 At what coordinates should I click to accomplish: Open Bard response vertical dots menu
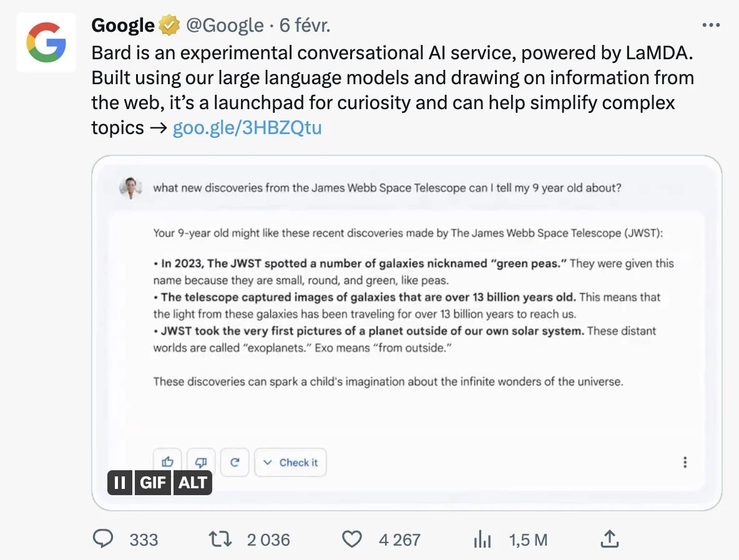685,462
